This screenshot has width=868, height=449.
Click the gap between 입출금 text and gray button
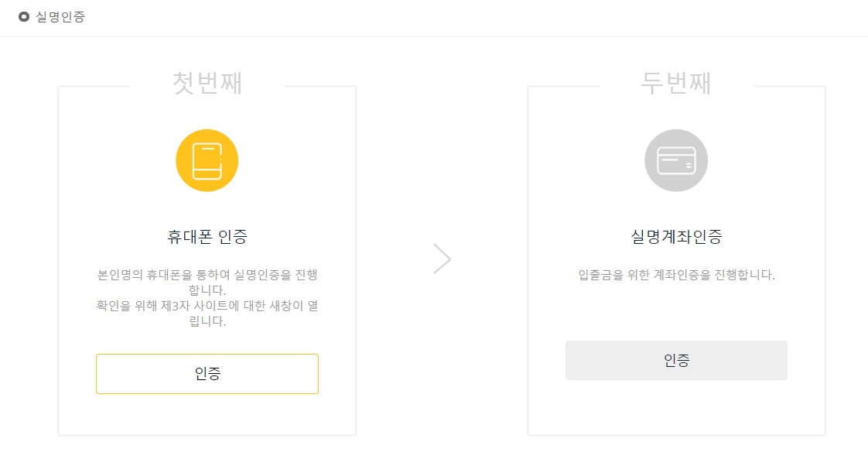[x=676, y=311]
